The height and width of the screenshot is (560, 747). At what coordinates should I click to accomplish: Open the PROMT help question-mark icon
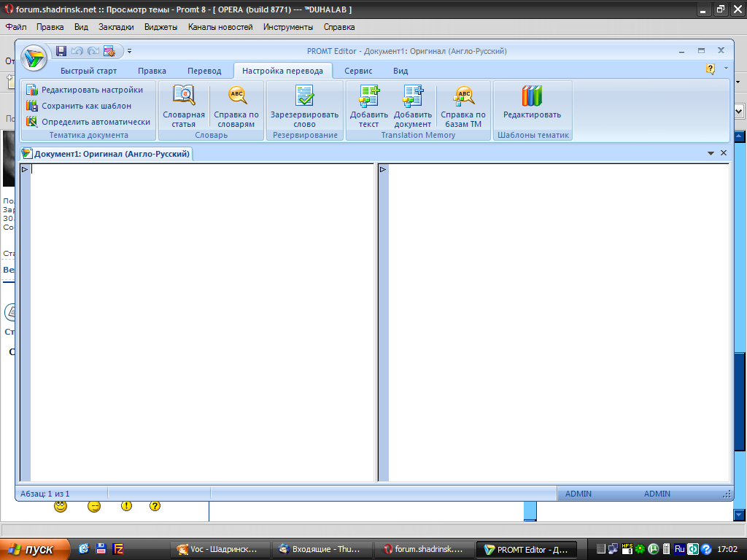(711, 69)
